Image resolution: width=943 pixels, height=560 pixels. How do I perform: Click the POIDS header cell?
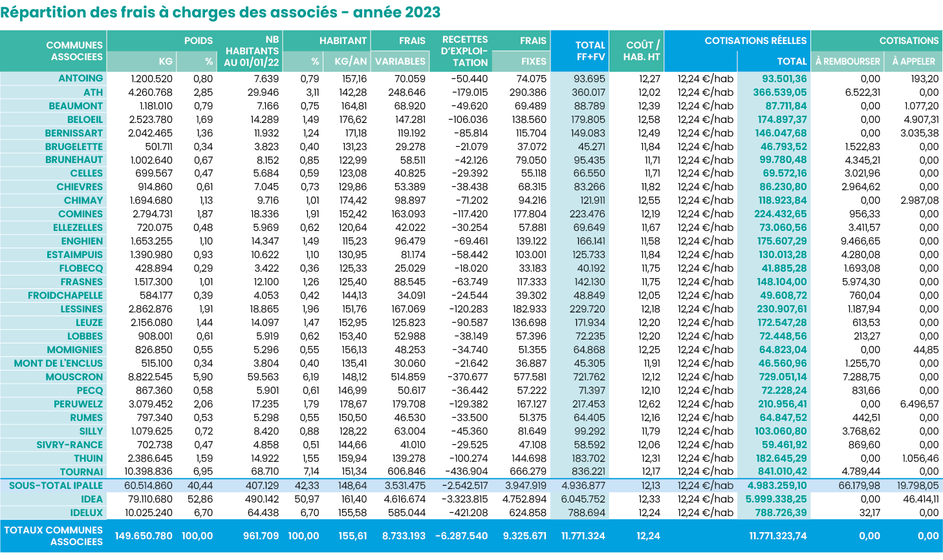(x=198, y=41)
